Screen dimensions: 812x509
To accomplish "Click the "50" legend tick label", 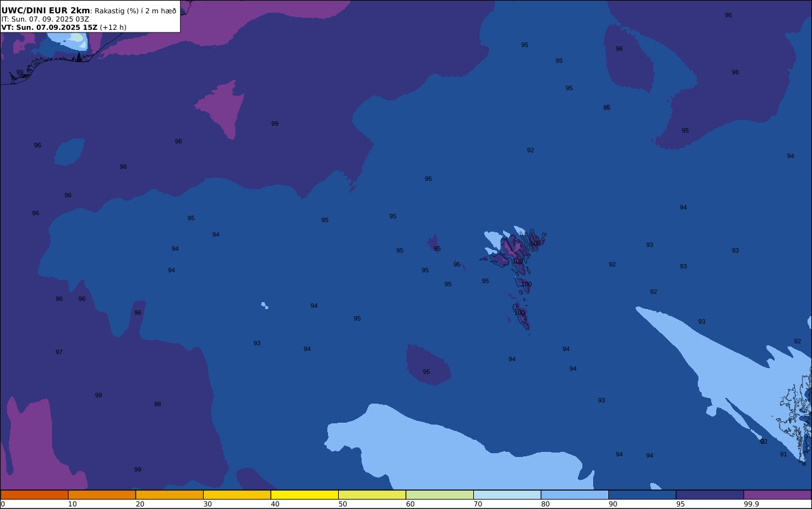I will (343, 504).
